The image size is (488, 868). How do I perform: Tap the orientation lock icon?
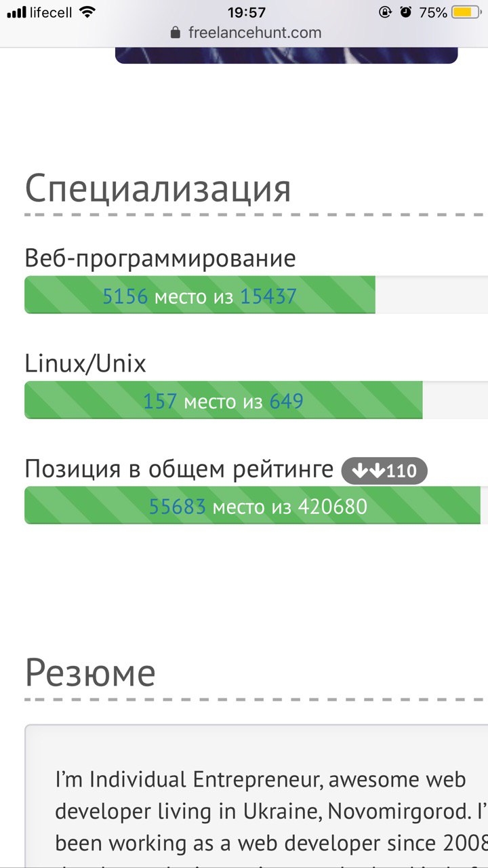tap(386, 12)
